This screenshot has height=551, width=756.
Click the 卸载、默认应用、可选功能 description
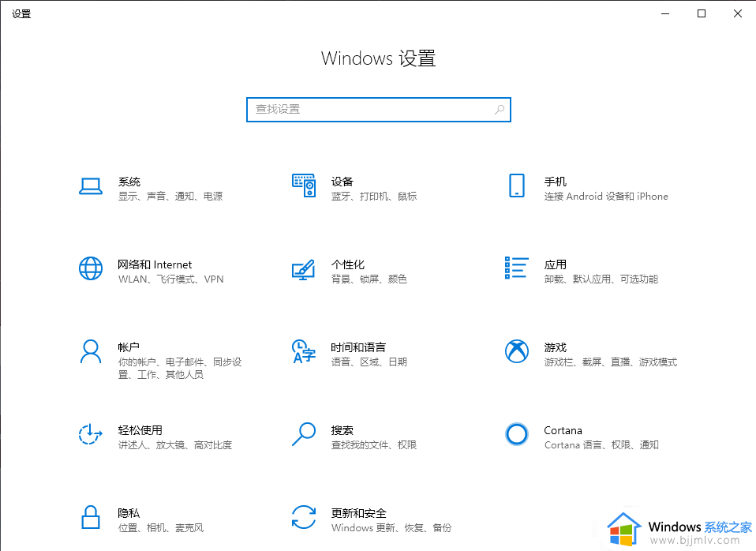click(x=601, y=279)
